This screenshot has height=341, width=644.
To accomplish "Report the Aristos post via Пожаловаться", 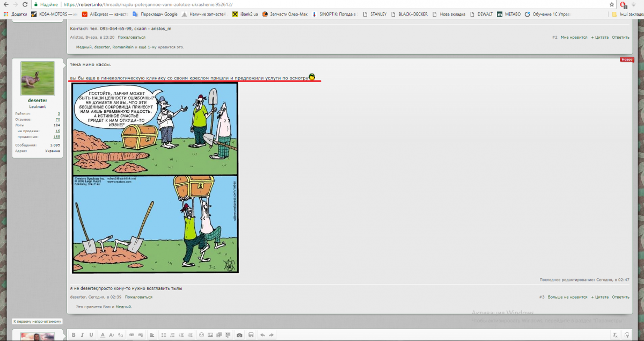I will click(131, 37).
